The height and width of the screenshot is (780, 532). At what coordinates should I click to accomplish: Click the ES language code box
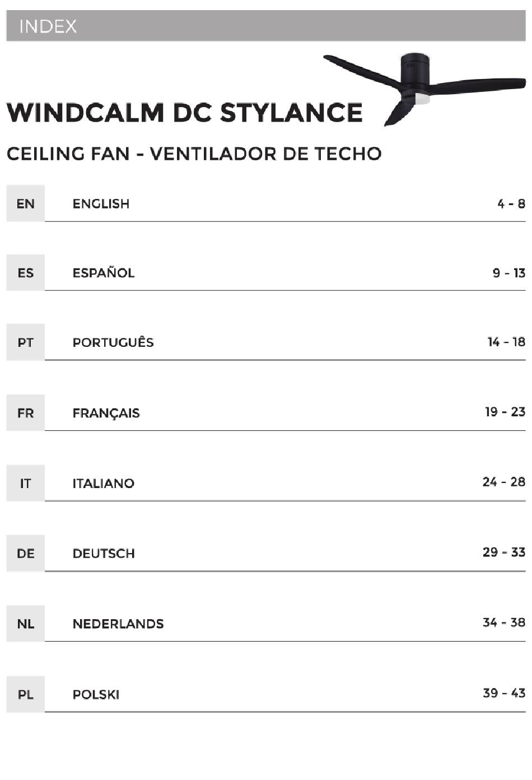(x=25, y=273)
